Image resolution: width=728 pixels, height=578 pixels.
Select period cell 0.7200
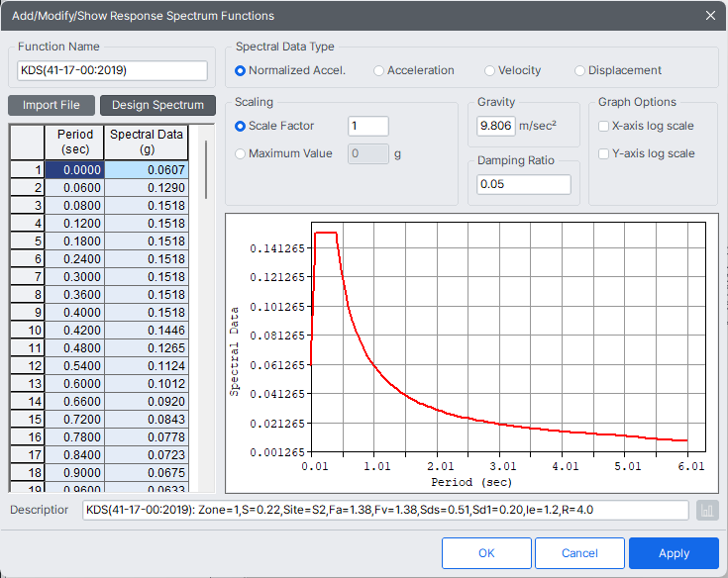coord(74,420)
